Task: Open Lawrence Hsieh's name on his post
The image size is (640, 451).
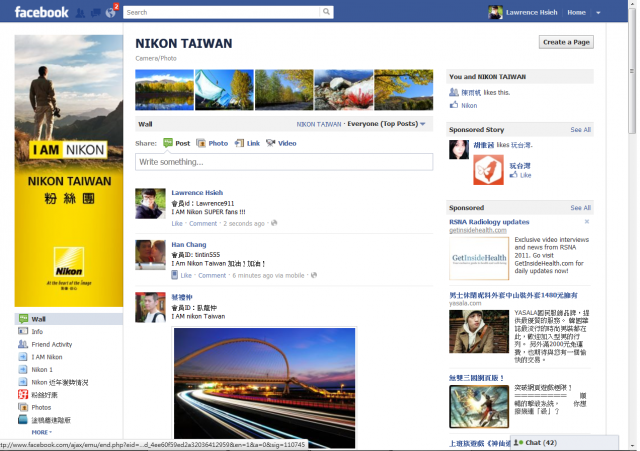Action: click(197, 193)
